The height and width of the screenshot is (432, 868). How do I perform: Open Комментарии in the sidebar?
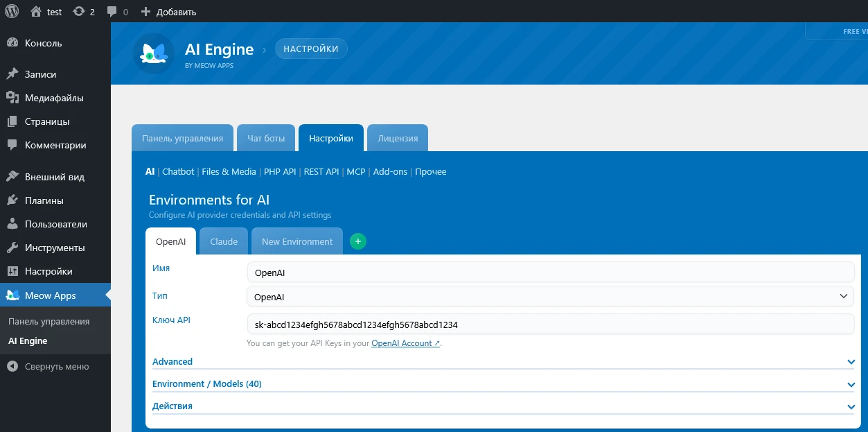tap(55, 145)
